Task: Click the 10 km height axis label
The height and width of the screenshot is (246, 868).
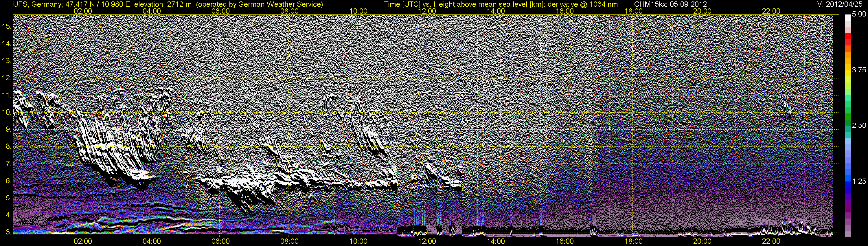Action: coord(6,112)
